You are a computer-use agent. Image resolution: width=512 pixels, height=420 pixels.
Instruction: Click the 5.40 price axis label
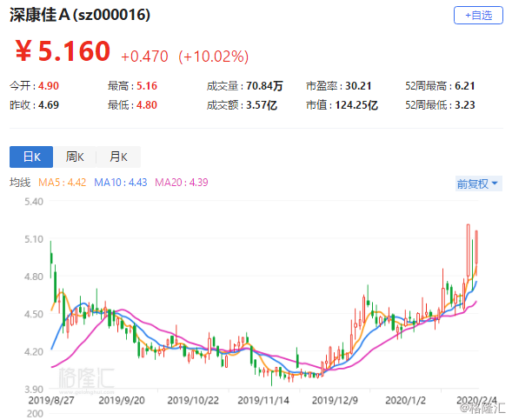(34, 202)
